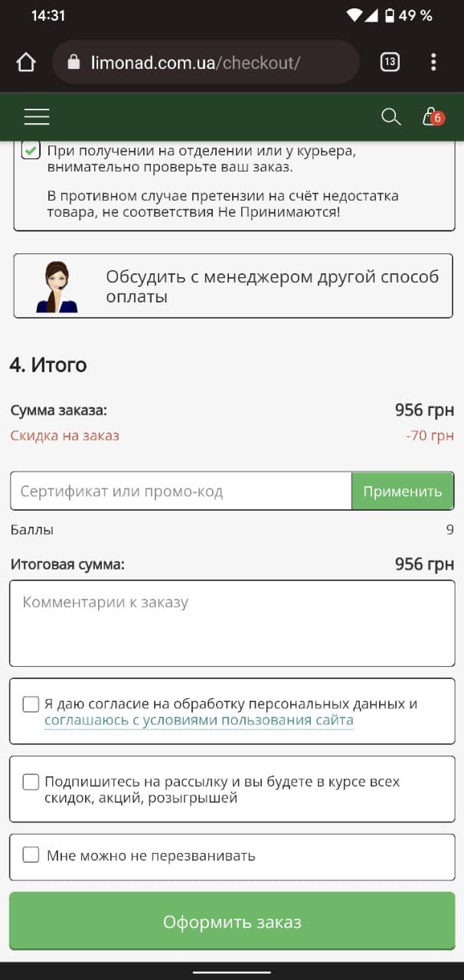Tap the limonad.com.ua address bar
464x980 pixels.
click(205, 62)
